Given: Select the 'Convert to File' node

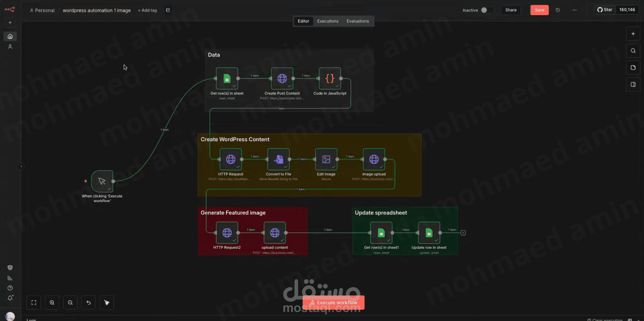Looking at the screenshot, I should pyautogui.click(x=278, y=159).
